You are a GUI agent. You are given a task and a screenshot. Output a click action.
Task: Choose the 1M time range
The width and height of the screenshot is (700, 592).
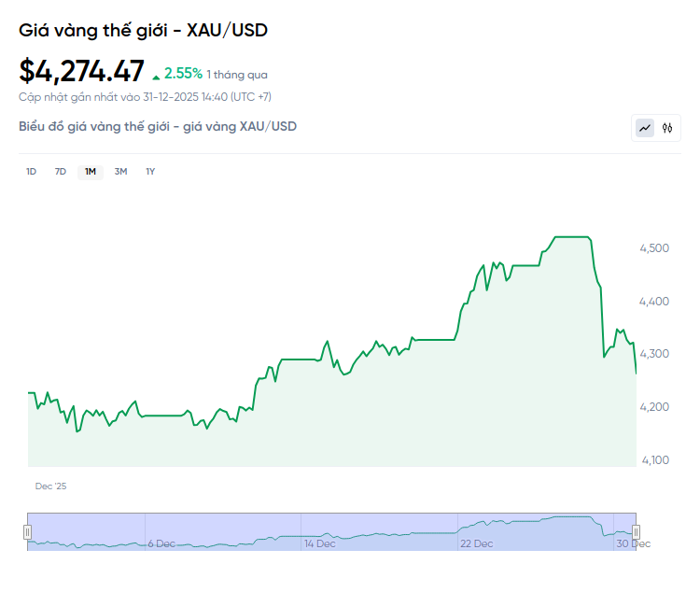pos(91,171)
